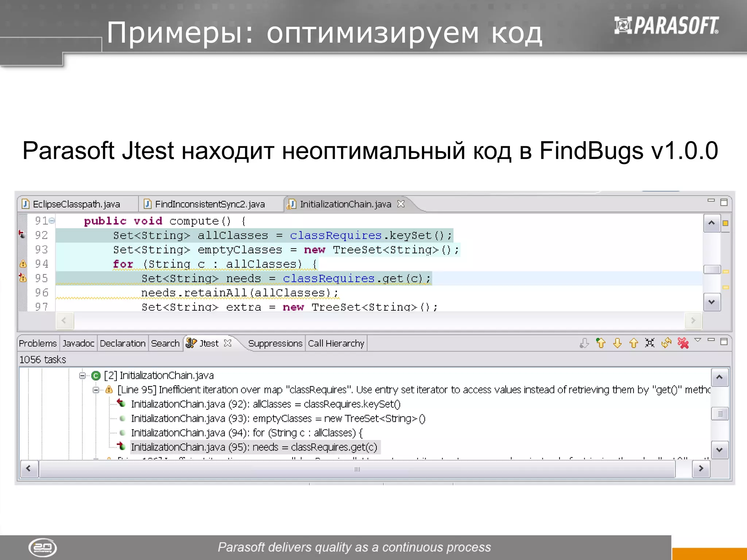Open the Problems view tab
Viewport: 747px width, 560px height.
(38, 343)
